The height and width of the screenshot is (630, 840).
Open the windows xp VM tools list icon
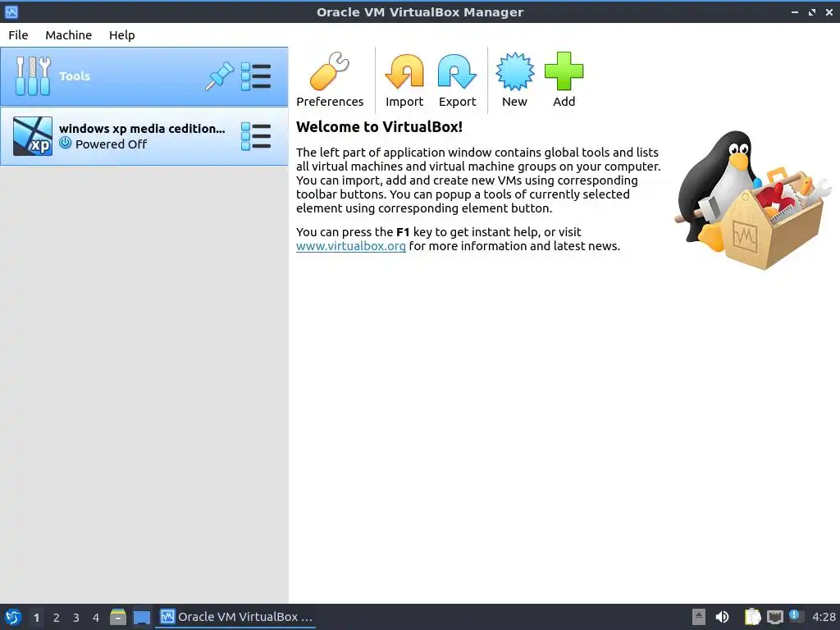(x=256, y=136)
